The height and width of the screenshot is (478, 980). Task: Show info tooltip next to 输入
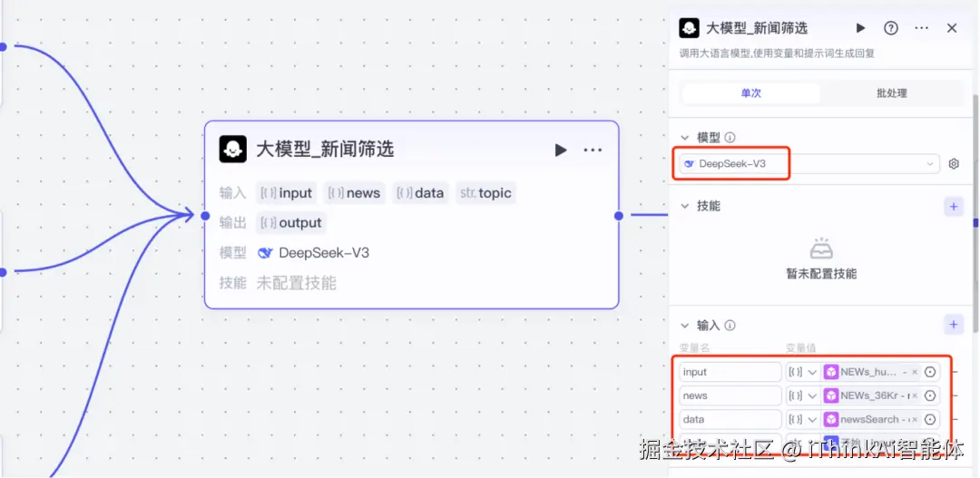[730, 326]
